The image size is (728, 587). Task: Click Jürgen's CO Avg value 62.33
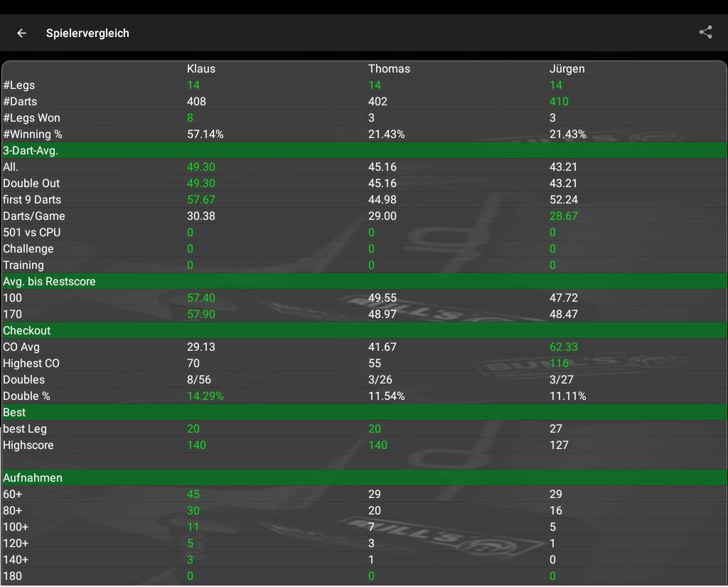(x=563, y=347)
